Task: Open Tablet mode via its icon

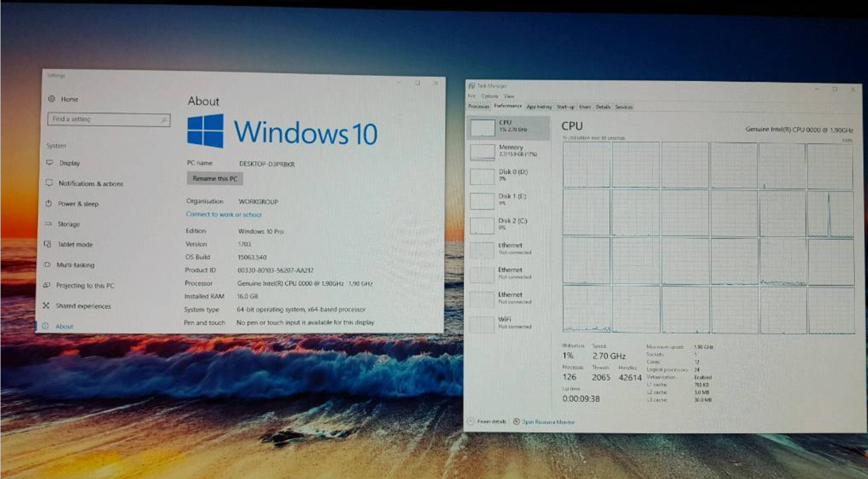Action: [x=48, y=244]
